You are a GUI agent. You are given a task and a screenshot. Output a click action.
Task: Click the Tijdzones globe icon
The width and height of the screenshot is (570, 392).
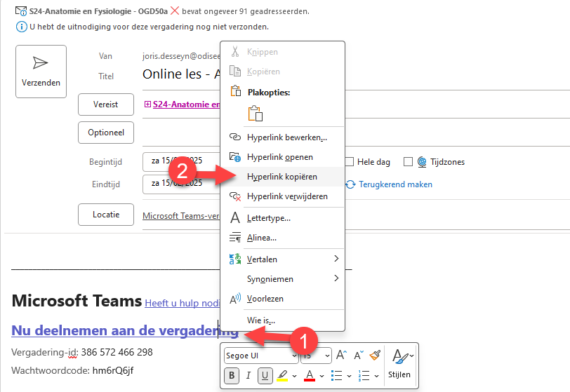tap(422, 162)
